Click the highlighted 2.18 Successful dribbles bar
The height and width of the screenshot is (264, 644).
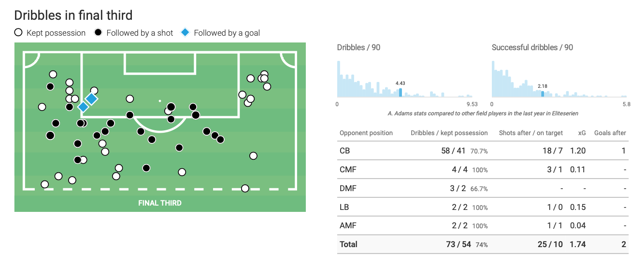click(543, 94)
